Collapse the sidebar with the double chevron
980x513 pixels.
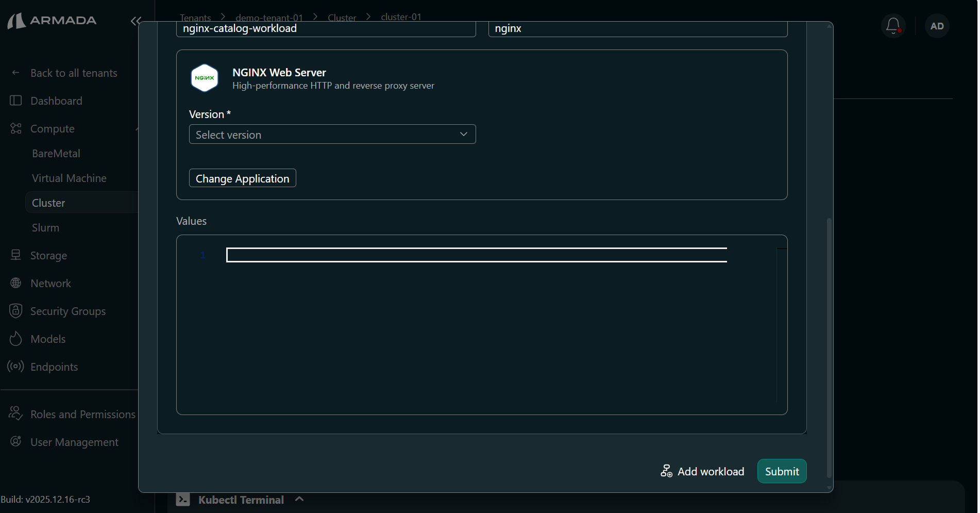coord(136,21)
